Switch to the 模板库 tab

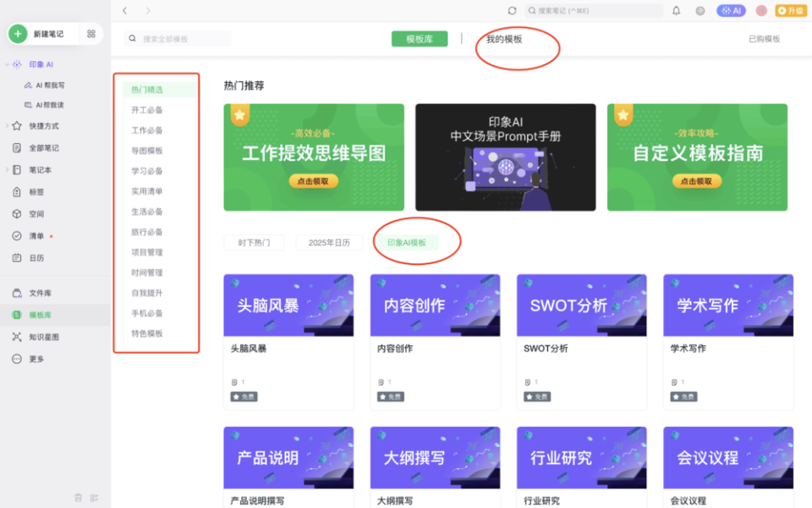(x=420, y=39)
